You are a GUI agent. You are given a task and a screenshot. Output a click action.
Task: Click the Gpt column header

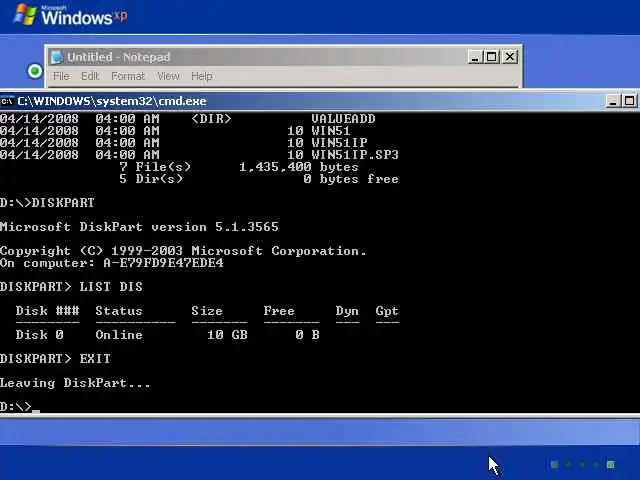[x=387, y=311]
